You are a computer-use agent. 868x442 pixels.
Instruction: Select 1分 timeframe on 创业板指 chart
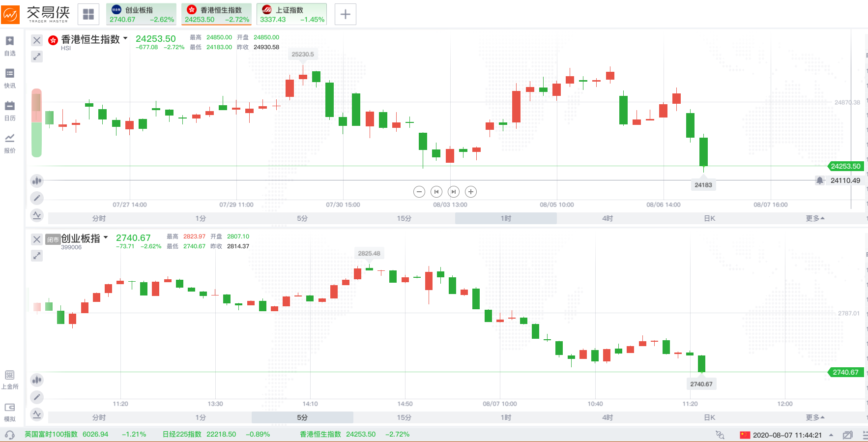201,417
